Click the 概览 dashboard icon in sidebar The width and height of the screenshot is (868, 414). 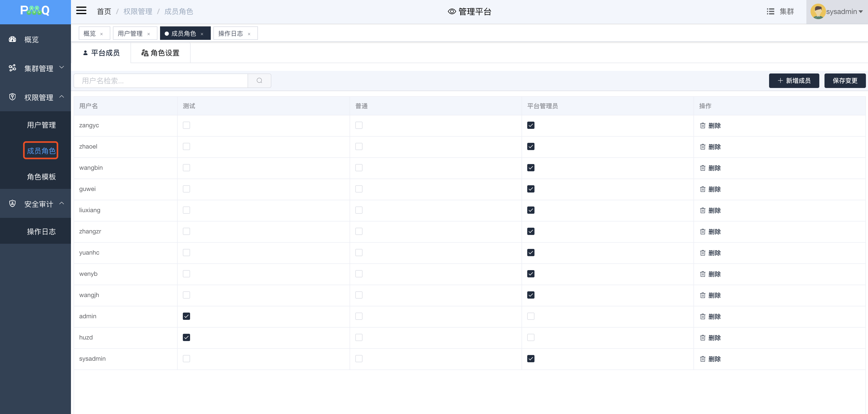12,39
